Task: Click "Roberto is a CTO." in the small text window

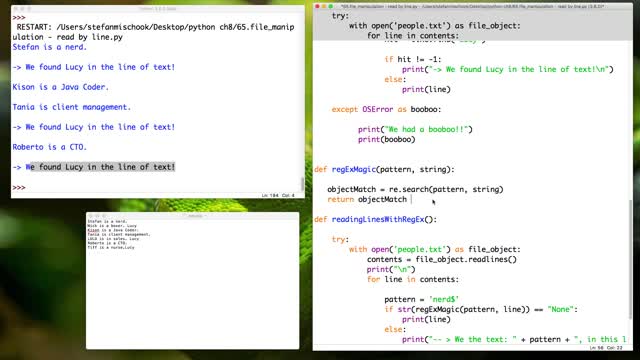Action: (107, 243)
